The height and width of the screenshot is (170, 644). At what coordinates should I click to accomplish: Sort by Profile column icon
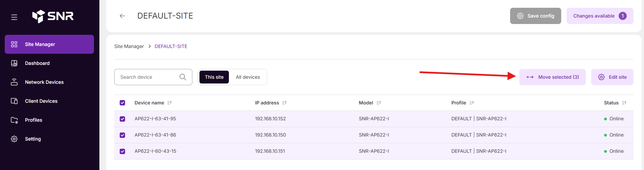472,103
